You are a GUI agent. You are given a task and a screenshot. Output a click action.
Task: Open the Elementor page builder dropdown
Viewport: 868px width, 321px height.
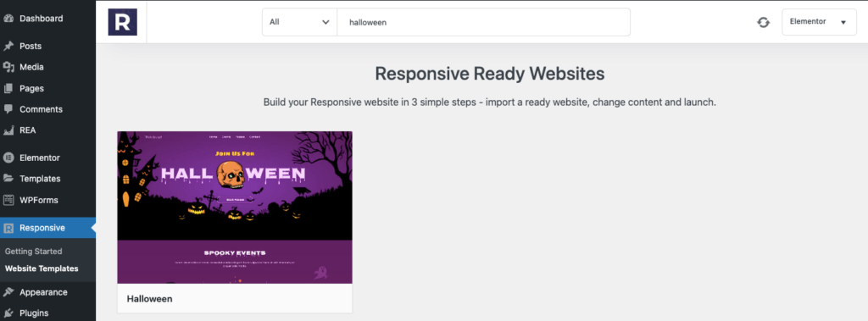click(819, 22)
